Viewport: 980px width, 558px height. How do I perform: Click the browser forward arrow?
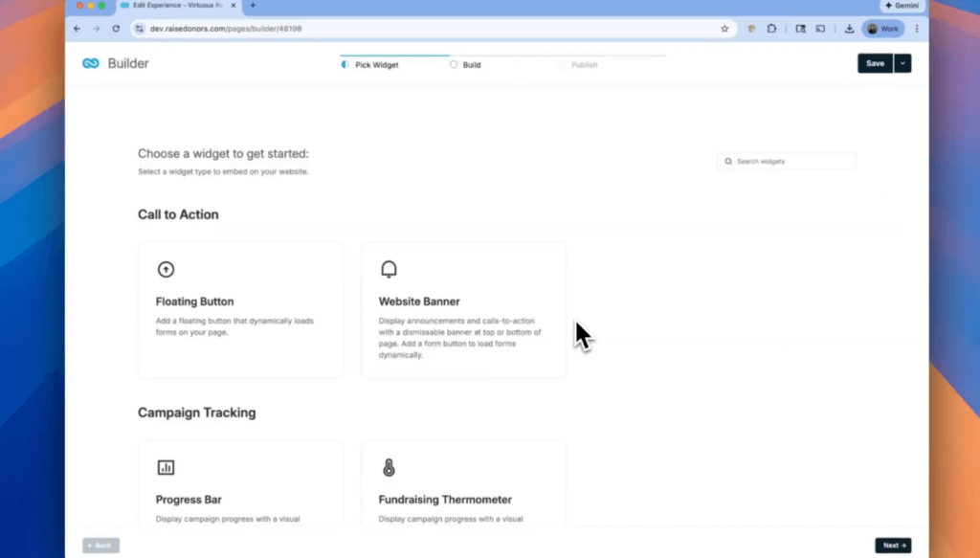(97, 29)
